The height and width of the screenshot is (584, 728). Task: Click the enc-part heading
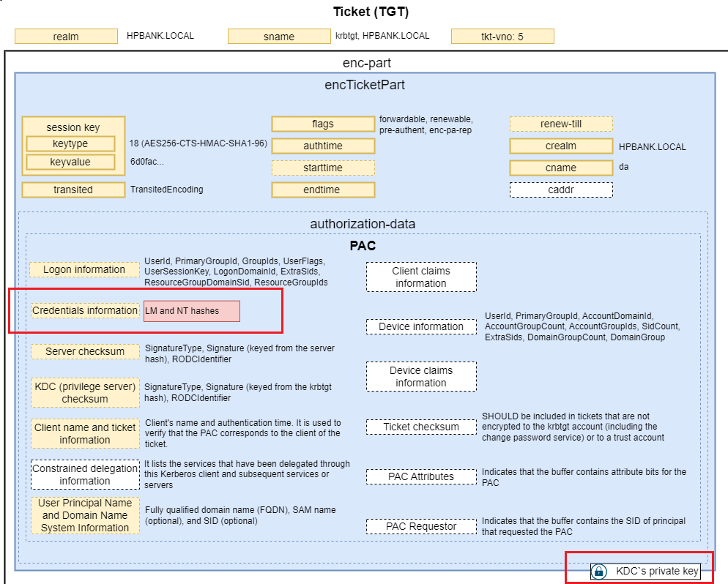point(367,63)
